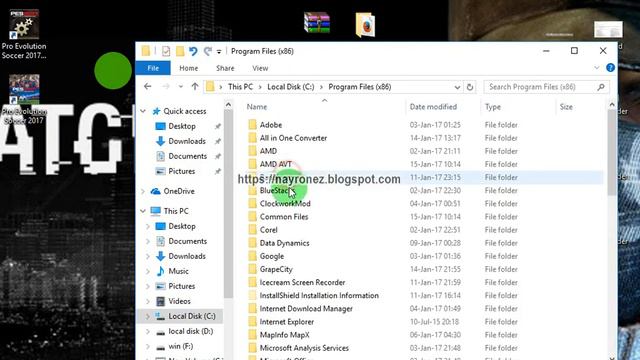640x360 pixels.
Task: Refresh the Program Files (x86) folder
Action: click(470, 87)
